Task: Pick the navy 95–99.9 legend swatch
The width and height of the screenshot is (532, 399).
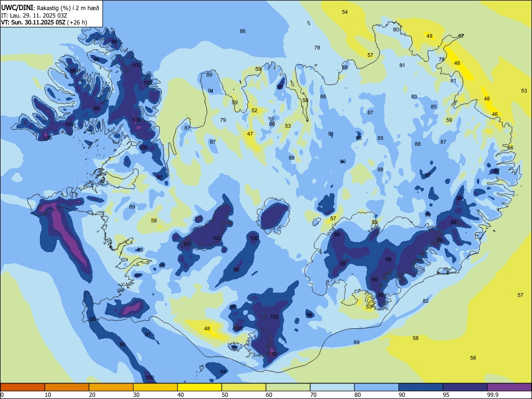Action: pyautogui.click(x=465, y=387)
